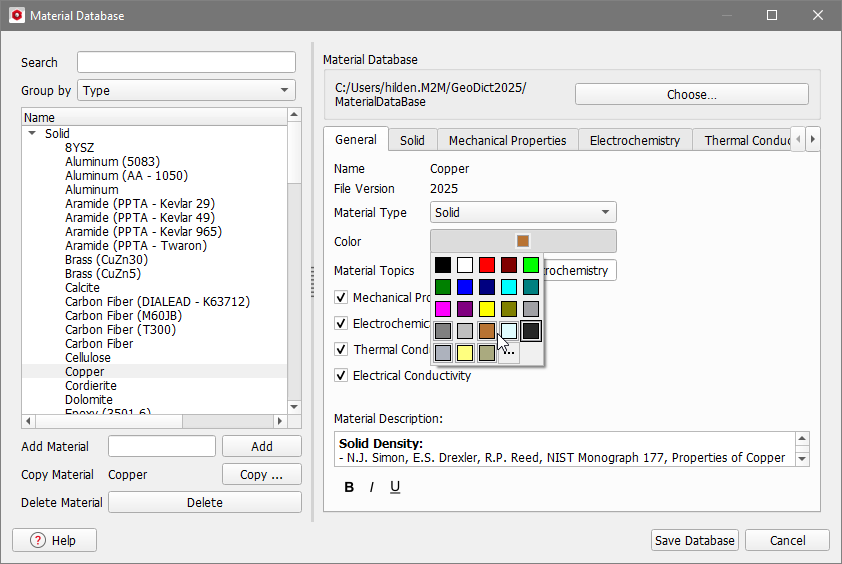Image resolution: width=842 pixels, height=564 pixels.
Task: Toggle the Thermal Conductivity checkbox
Action: point(340,349)
